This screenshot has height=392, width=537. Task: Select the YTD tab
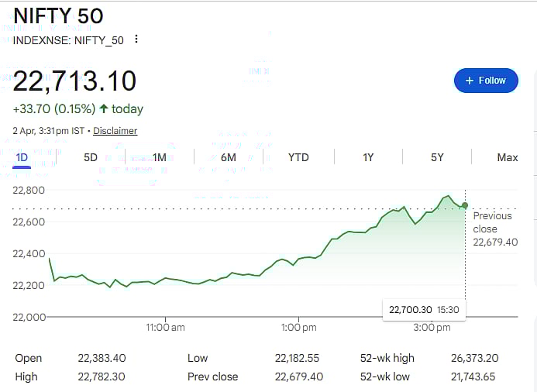pos(298,157)
